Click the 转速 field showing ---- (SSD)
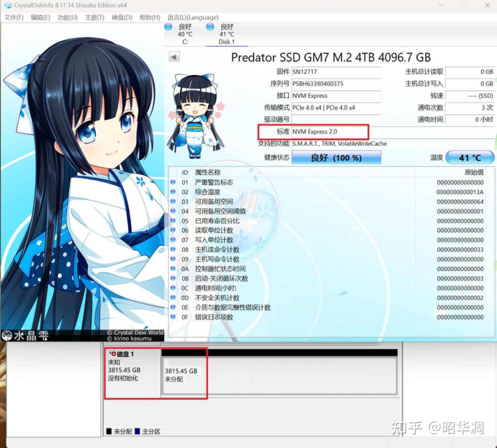Screen dimensions: 497x448 coord(470,96)
